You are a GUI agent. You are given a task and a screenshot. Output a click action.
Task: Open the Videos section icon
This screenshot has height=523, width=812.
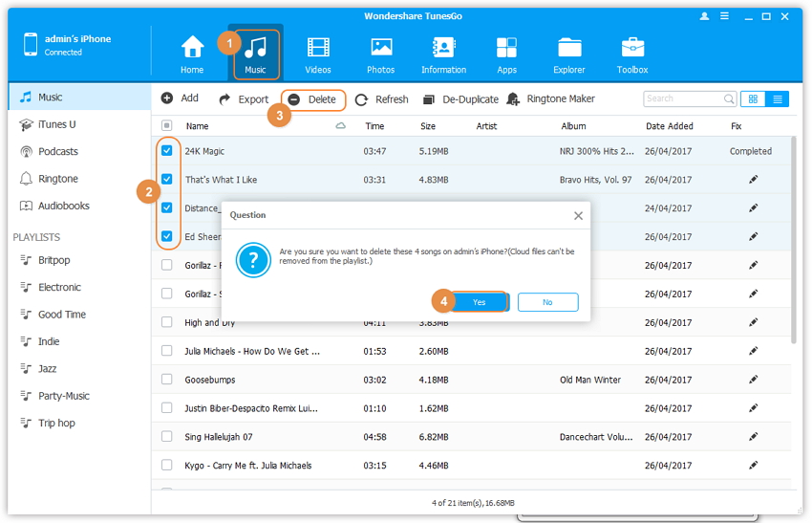coord(318,48)
